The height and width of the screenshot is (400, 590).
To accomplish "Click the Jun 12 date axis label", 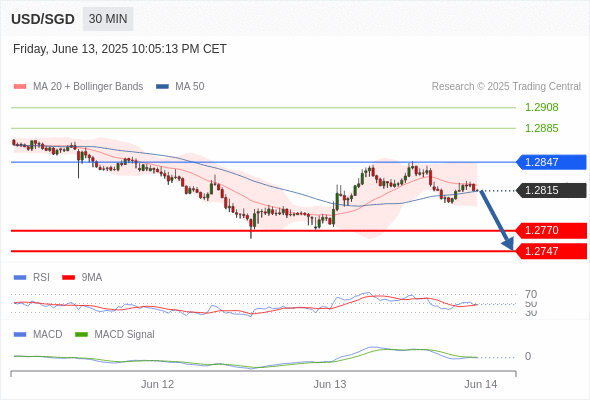I will coord(157,384).
